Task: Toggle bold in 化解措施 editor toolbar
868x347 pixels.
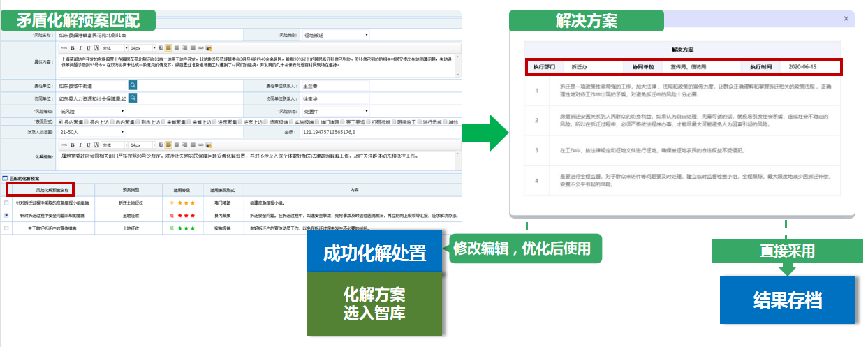Action: [x=71, y=145]
